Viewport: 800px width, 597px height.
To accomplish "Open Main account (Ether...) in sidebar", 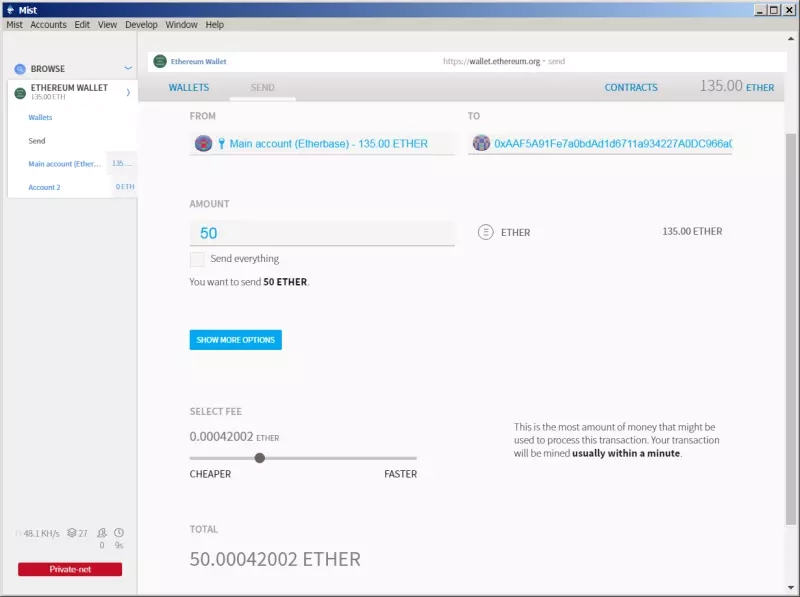I will [65, 164].
